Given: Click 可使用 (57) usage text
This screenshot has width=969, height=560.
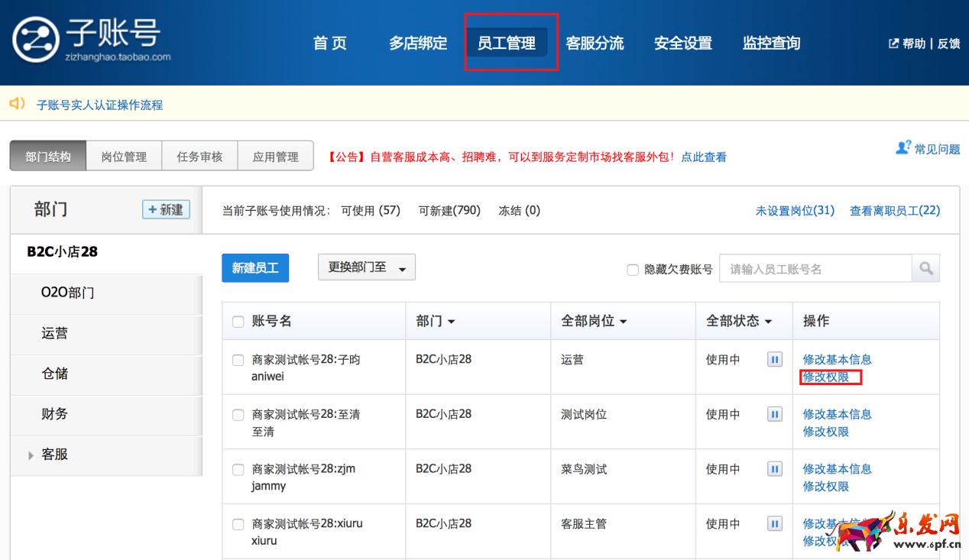Looking at the screenshot, I should (371, 210).
